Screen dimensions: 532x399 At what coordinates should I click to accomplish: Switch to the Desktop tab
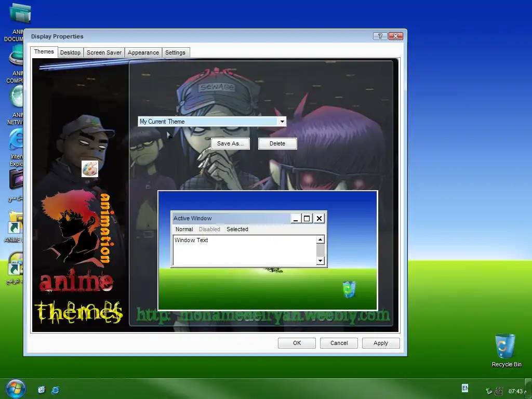point(70,52)
